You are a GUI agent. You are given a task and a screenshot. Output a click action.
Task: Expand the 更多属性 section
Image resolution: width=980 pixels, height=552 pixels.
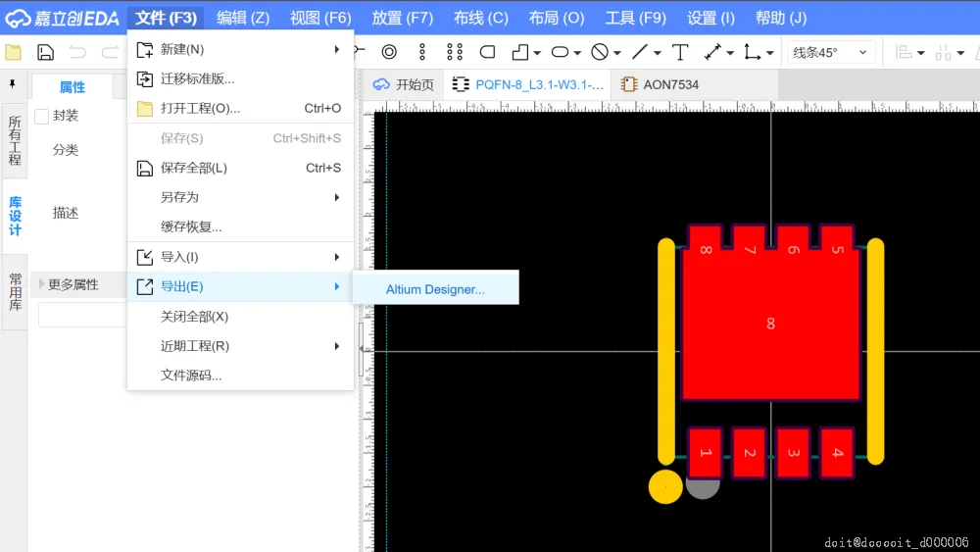(42, 283)
